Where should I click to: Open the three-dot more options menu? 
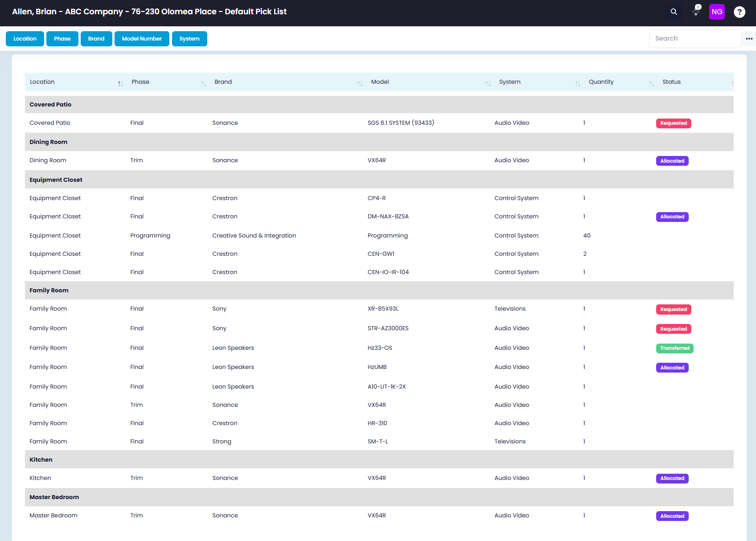pos(749,39)
